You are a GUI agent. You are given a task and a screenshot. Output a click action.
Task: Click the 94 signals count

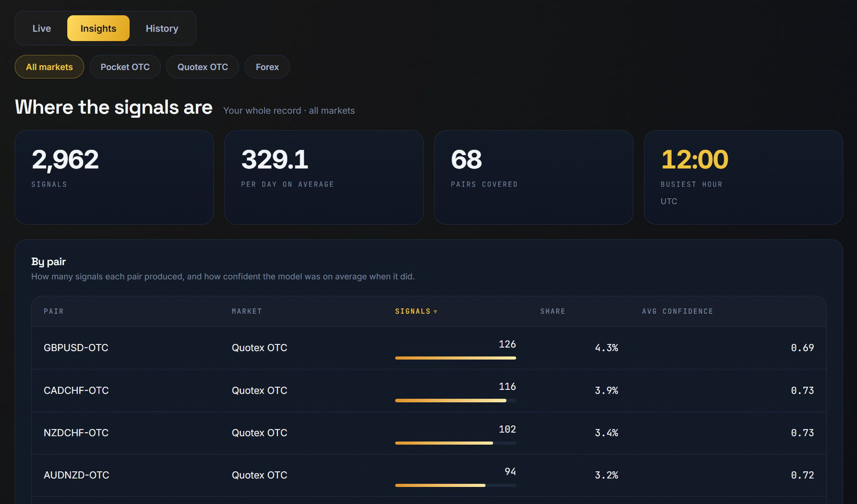pos(510,471)
